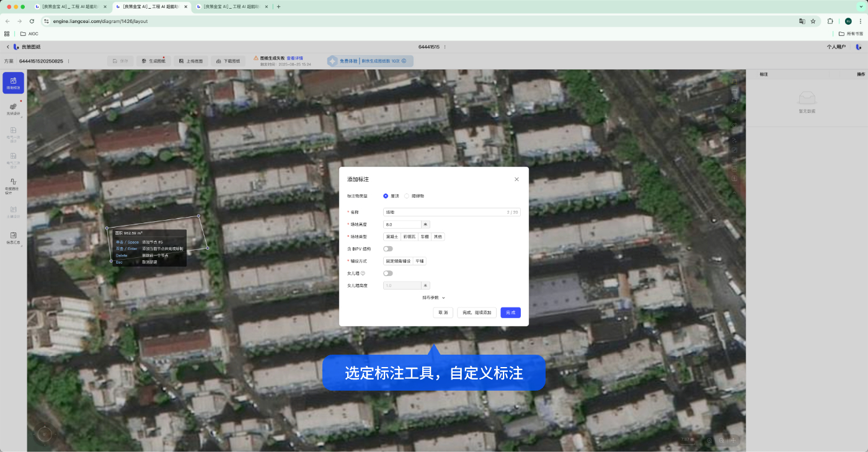Select the 屋顶 radio option

click(x=391, y=196)
